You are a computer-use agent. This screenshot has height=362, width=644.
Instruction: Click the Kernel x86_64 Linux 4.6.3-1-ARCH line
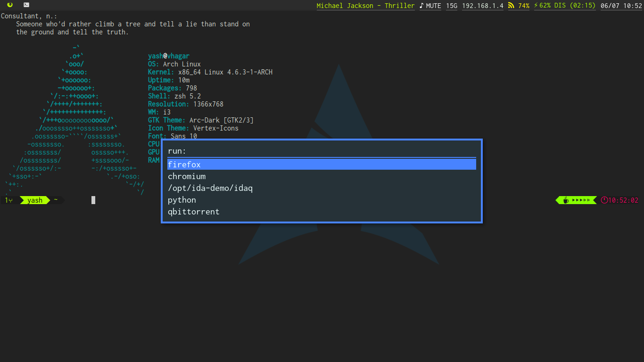coord(210,72)
